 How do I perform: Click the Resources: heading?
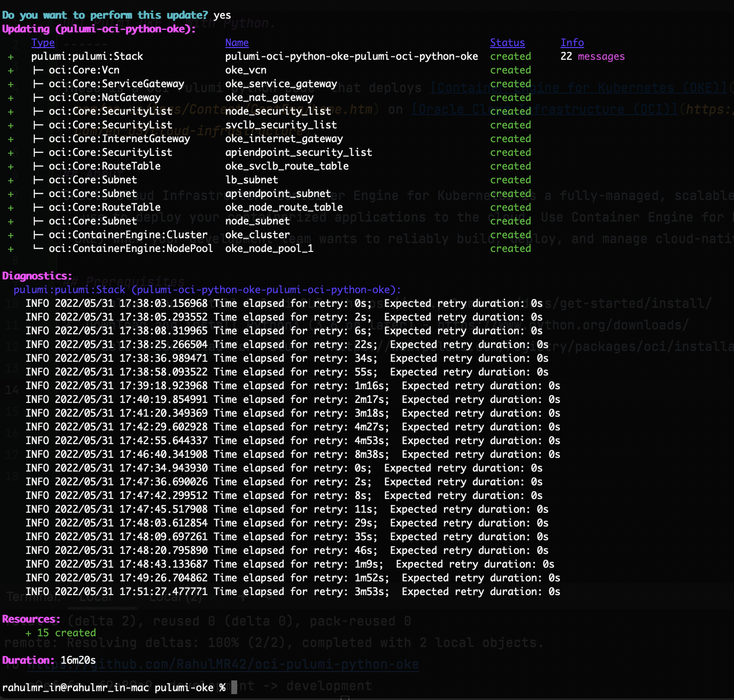[x=31, y=619]
